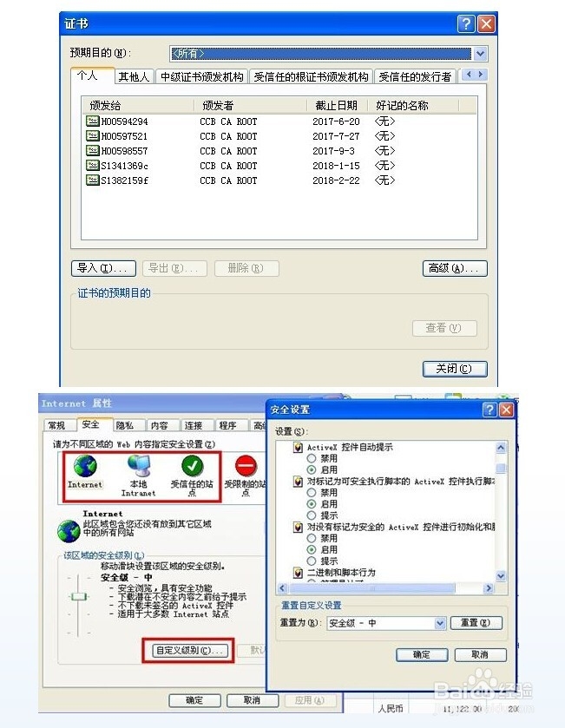
Task: Click setting icon beside ActiveX 控件自动提示
Action: [x=298, y=448]
